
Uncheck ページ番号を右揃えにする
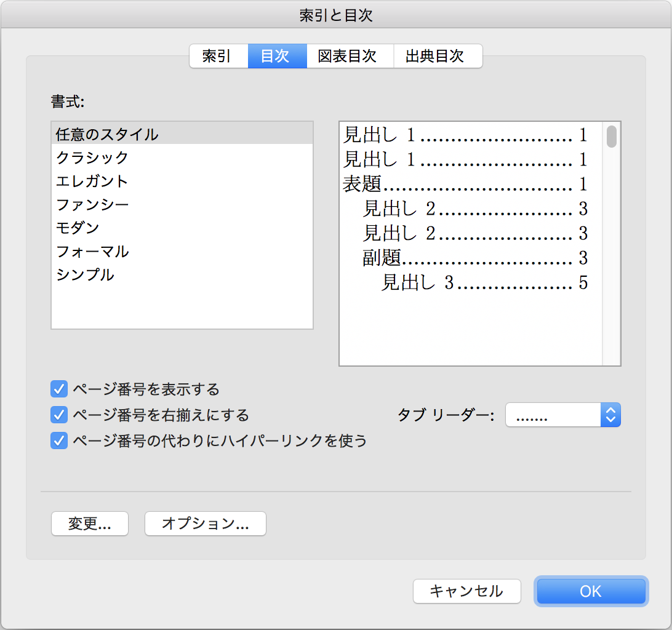(x=59, y=415)
